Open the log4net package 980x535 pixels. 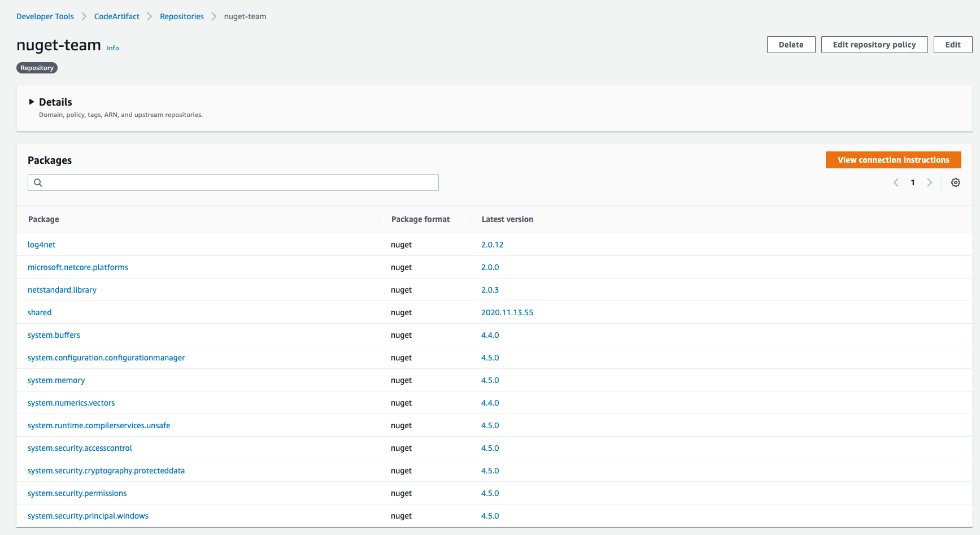pyautogui.click(x=41, y=245)
